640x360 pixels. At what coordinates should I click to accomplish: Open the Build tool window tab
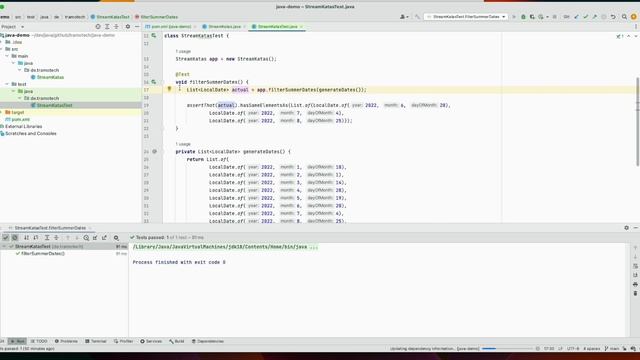click(177, 341)
